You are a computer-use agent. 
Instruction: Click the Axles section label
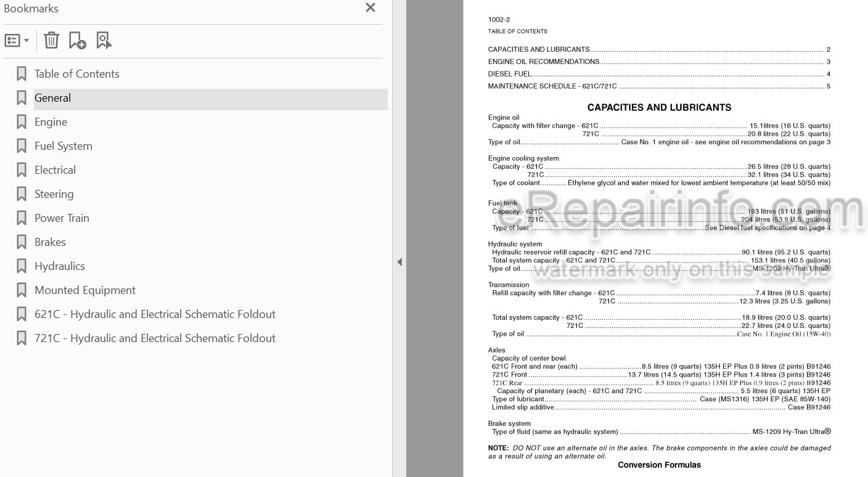click(496, 350)
